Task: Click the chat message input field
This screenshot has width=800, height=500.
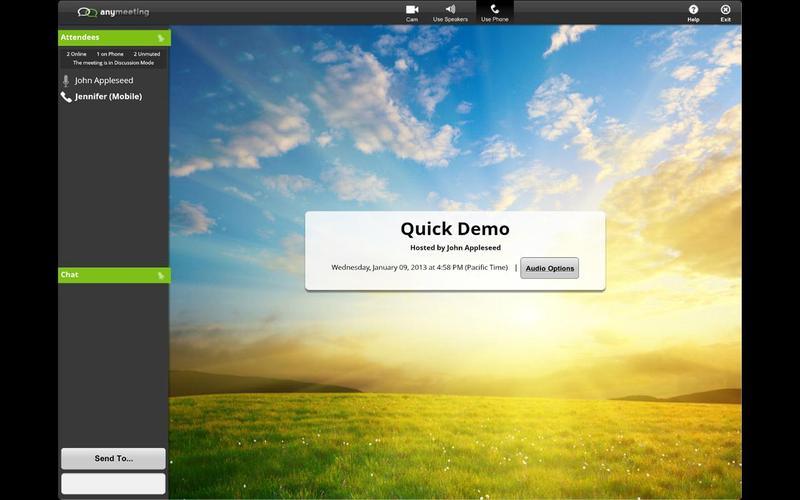Action: pyautogui.click(x=113, y=483)
